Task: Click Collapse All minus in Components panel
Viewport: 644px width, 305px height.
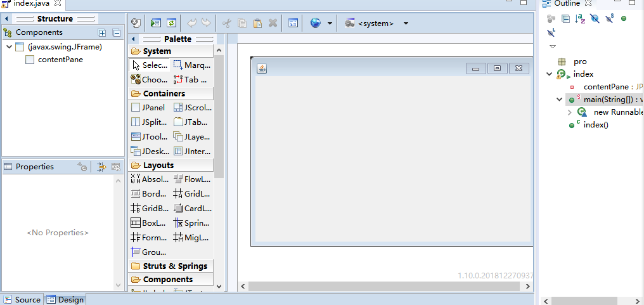Action: (117, 33)
